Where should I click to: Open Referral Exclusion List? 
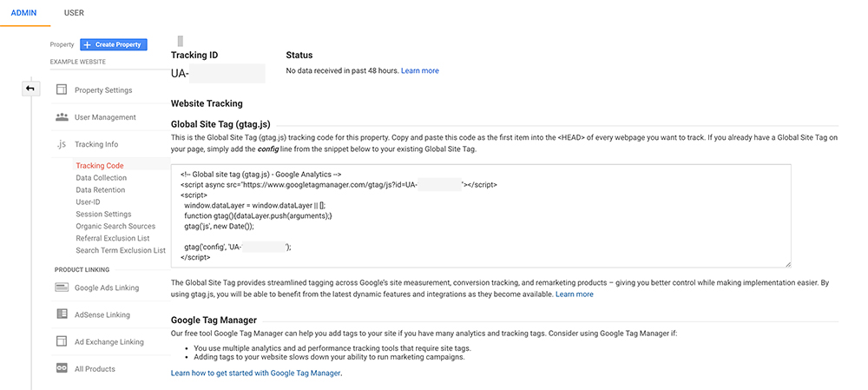[113, 238]
